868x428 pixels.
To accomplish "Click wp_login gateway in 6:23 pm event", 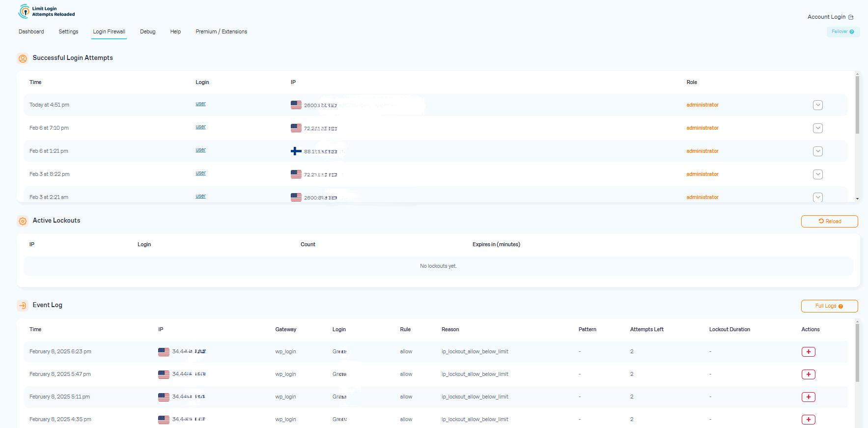I will tap(285, 351).
